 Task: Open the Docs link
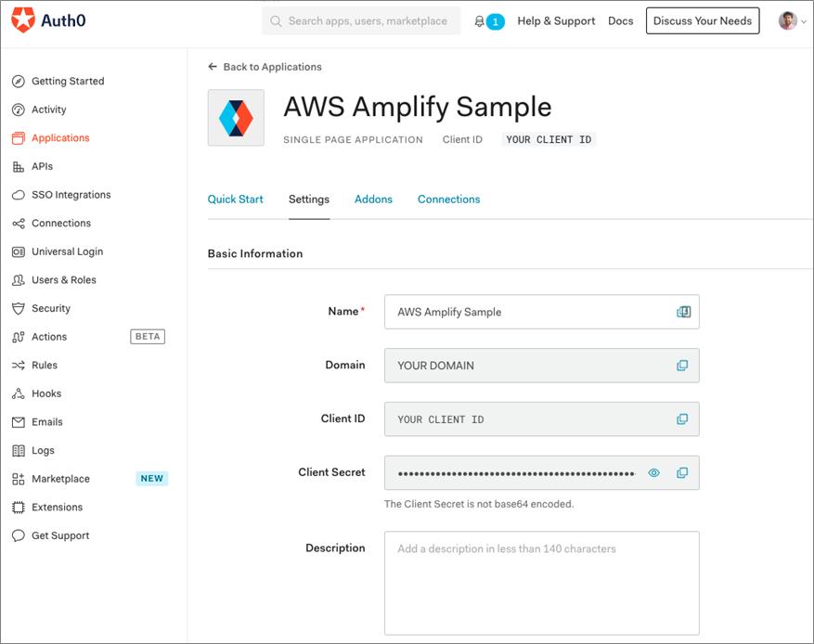[x=620, y=21]
